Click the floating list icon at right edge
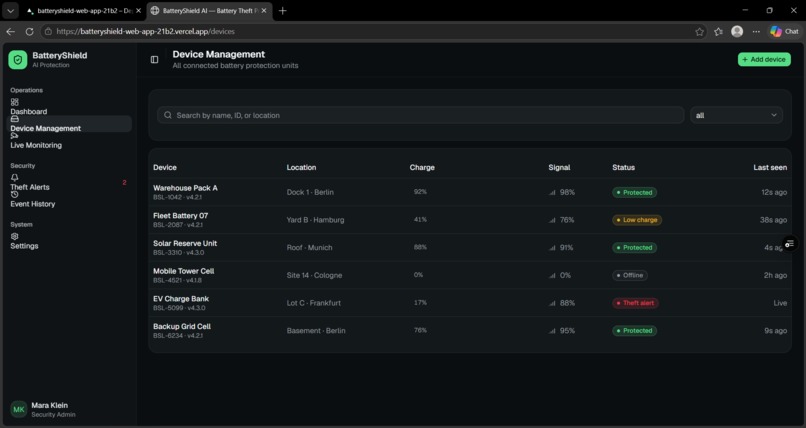The height and width of the screenshot is (428, 806). pos(790,244)
